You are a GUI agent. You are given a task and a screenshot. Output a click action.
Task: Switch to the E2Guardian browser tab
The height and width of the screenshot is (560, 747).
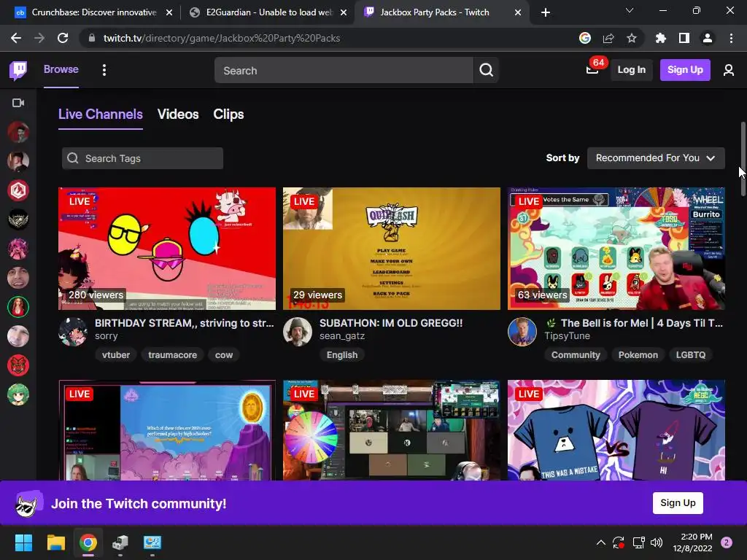269,12
